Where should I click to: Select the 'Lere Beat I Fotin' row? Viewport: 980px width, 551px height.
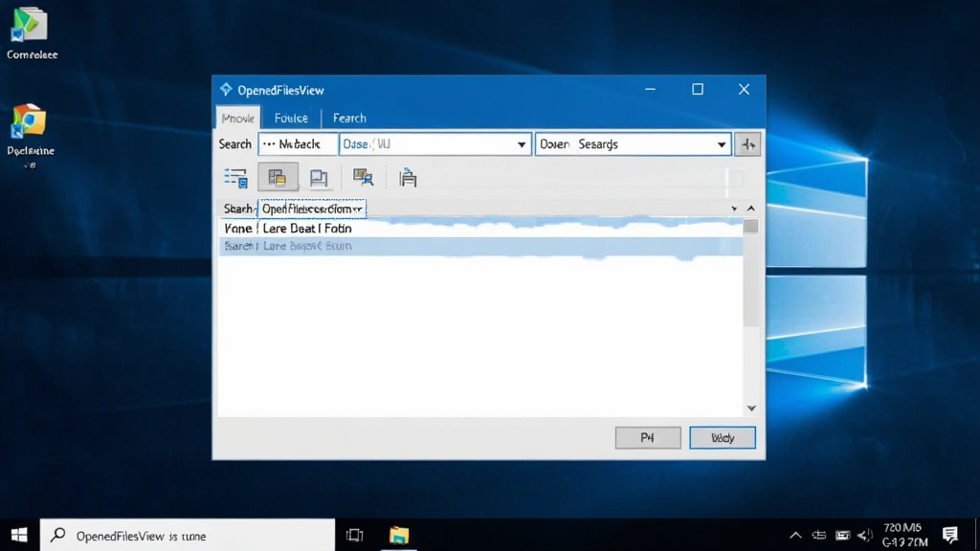(x=480, y=229)
